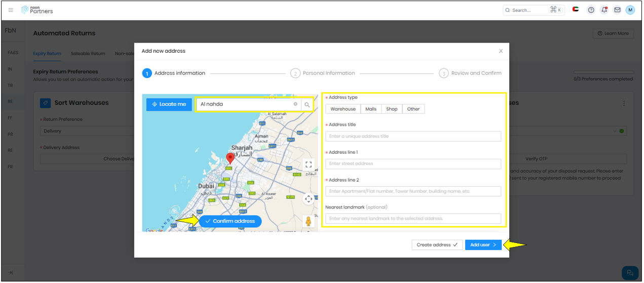
Task: Select Warehouse address type
Action: 343,109
